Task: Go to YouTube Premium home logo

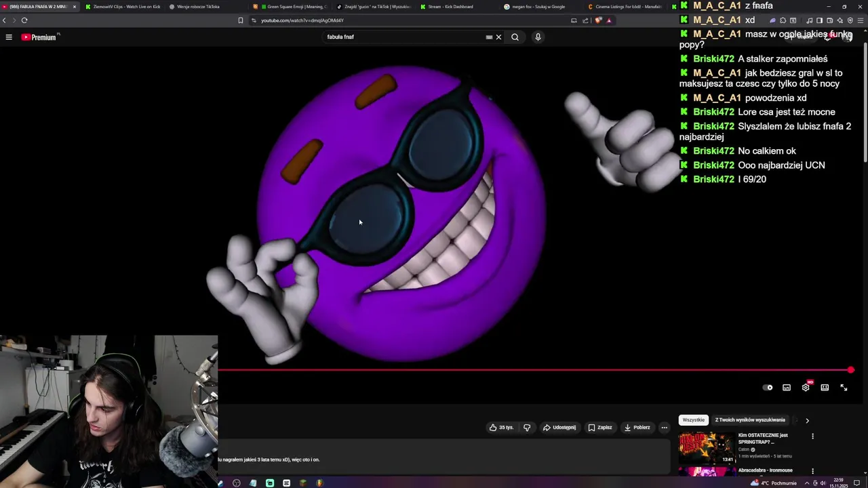Action: (39, 37)
